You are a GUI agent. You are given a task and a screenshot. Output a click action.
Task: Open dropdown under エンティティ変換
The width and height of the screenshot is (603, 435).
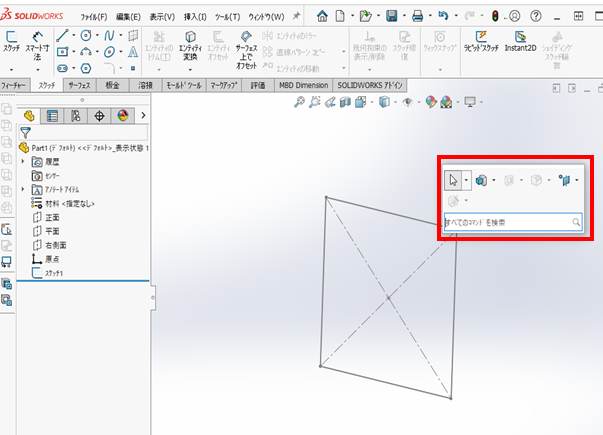click(x=190, y=70)
